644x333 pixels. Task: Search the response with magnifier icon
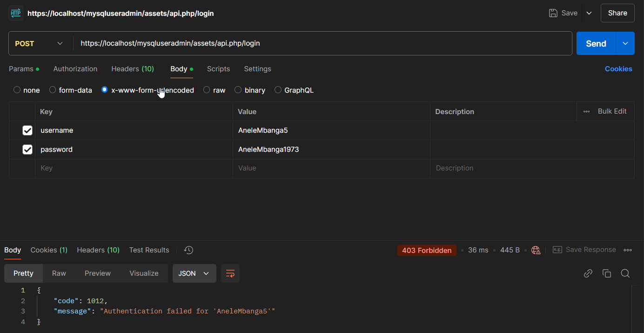coord(625,273)
